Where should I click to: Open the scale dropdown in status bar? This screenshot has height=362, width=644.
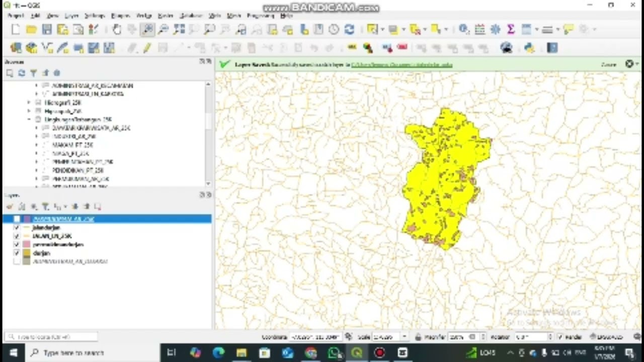404,337
